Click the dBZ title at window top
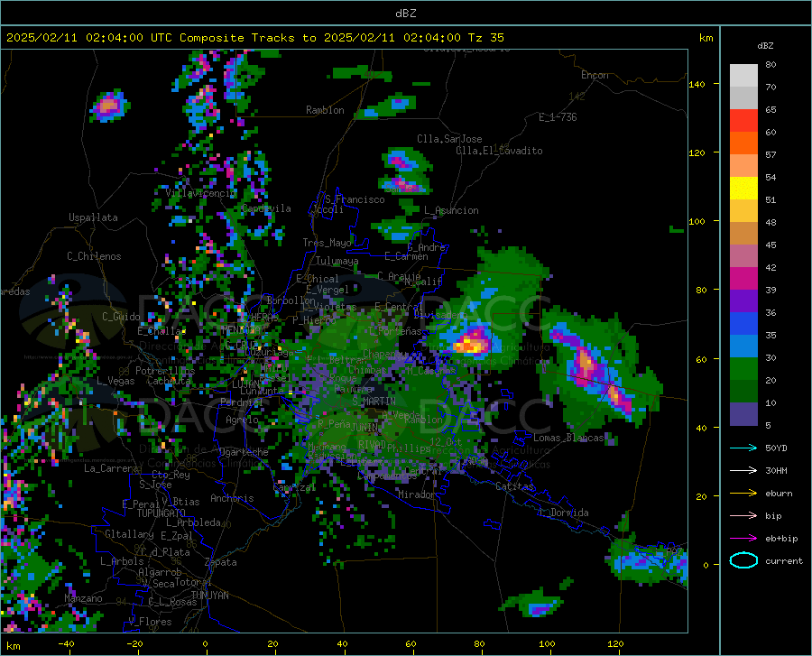 [x=405, y=14]
